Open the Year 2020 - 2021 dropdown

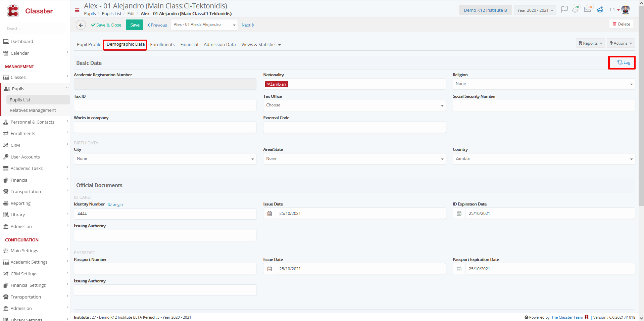[x=535, y=10]
